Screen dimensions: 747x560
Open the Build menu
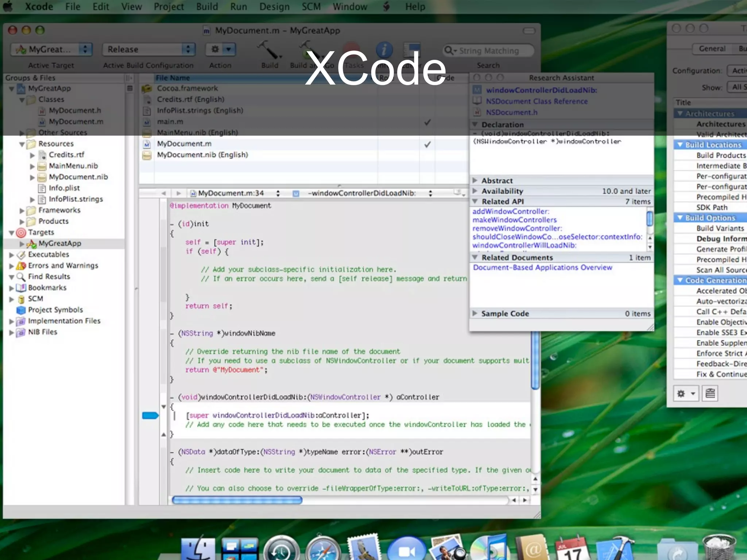pos(207,7)
